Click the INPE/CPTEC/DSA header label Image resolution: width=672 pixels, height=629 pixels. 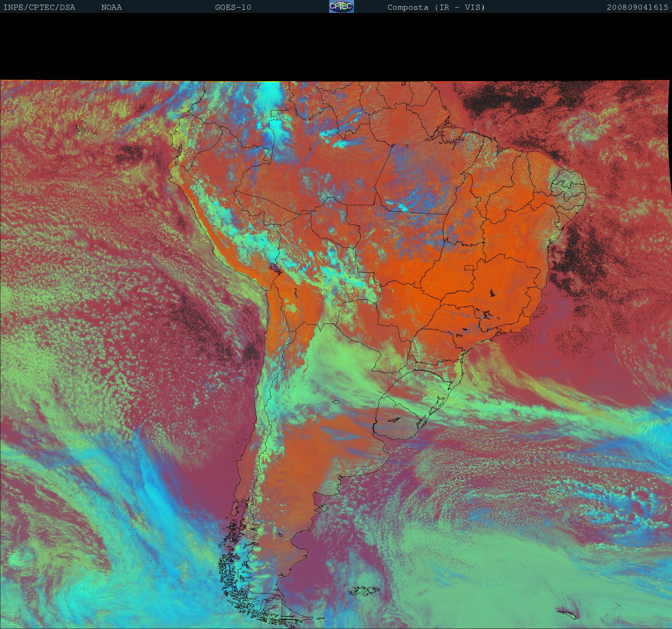click(x=39, y=7)
